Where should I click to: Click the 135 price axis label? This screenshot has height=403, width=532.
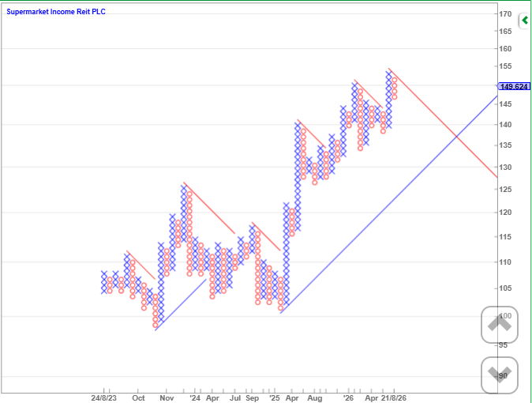(505, 145)
